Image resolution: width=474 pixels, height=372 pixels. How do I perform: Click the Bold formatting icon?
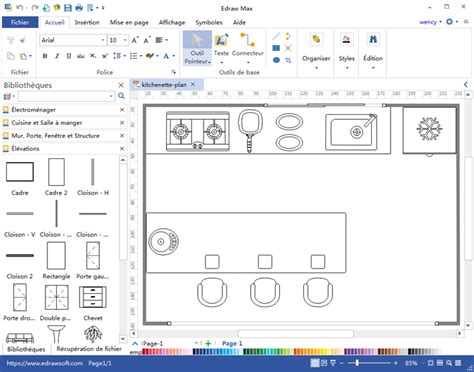click(x=45, y=56)
